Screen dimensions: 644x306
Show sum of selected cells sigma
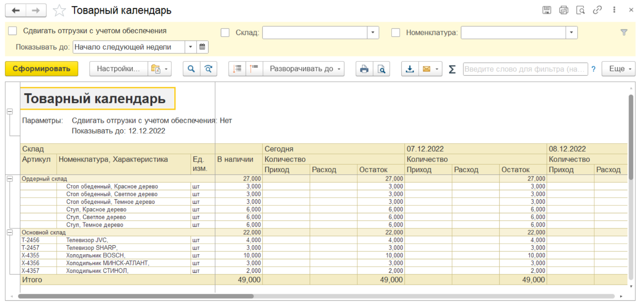pyautogui.click(x=452, y=69)
